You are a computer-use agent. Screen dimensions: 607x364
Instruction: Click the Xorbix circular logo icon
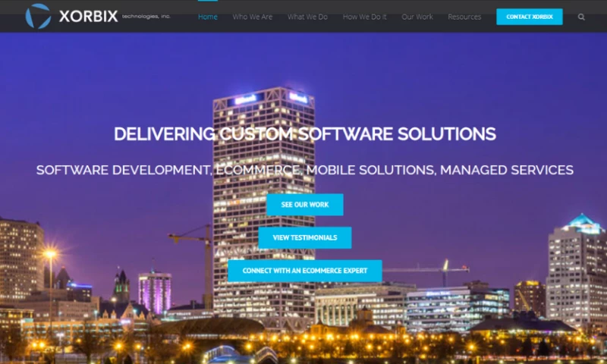38,16
